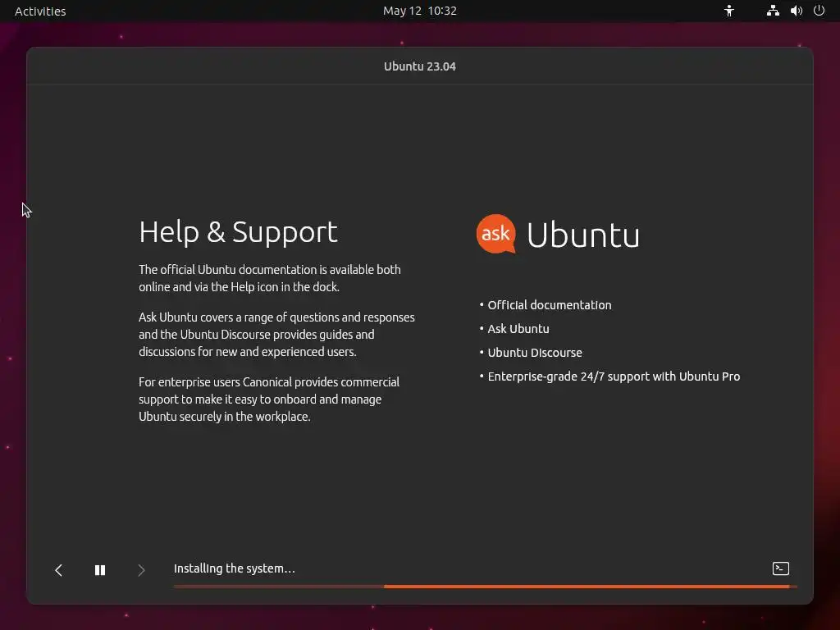
Task: Click the volume speaker icon
Action: coord(796,11)
